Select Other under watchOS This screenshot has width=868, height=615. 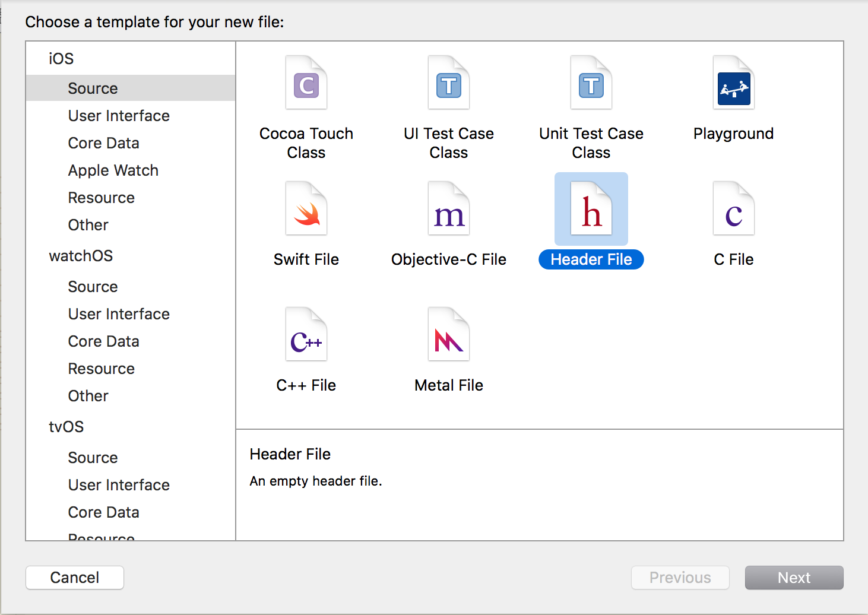click(x=88, y=396)
